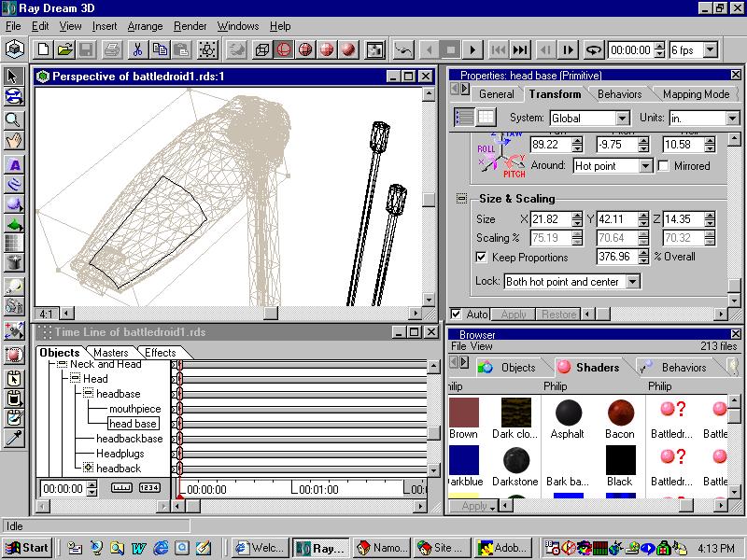Toggle the Mirrored checkbox

663,166
